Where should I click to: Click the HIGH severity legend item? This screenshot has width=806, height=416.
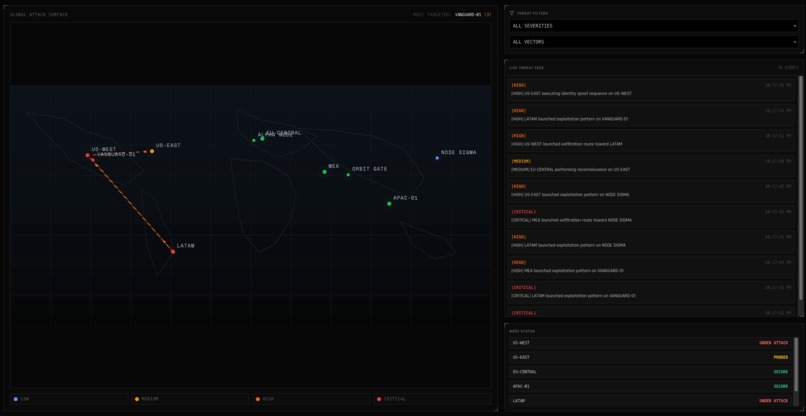[311, 399]
